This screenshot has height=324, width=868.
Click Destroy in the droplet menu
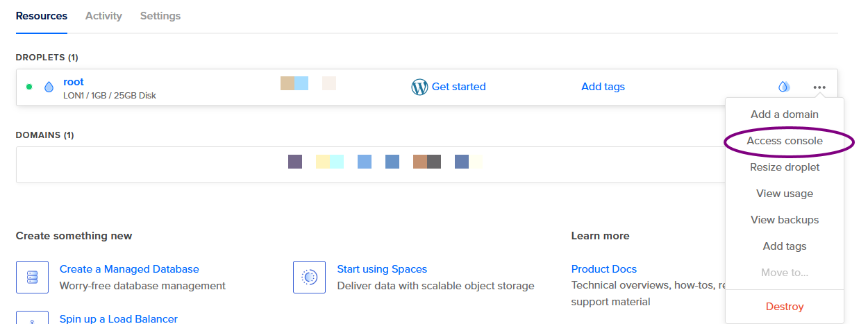[x=785, y=307]
